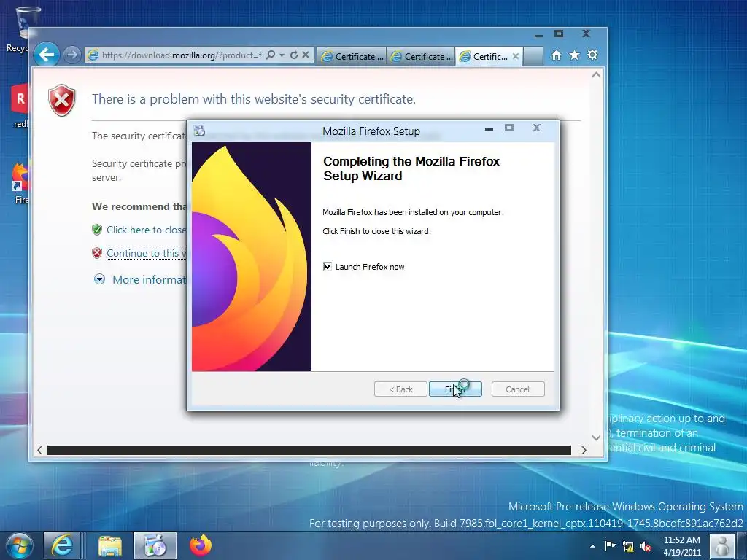Screen dimensions: 747x560
Task: Open Internet Explorer Tools gear menu
Action: (x=592, y=55)
